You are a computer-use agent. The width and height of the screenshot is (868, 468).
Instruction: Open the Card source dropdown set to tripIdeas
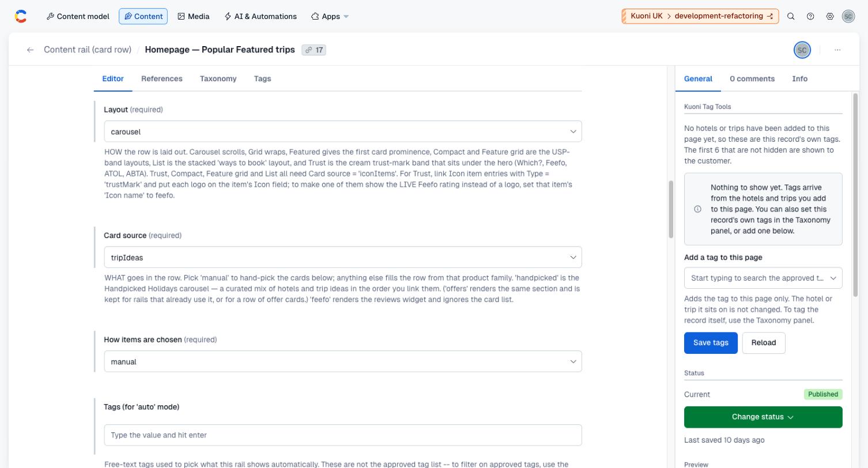tap(343, 258)
